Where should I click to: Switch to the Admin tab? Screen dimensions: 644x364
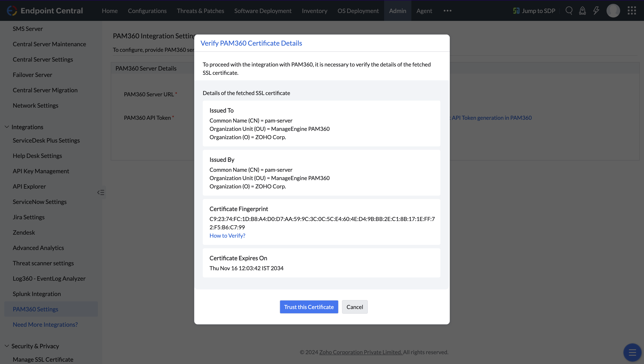point(397,11)
